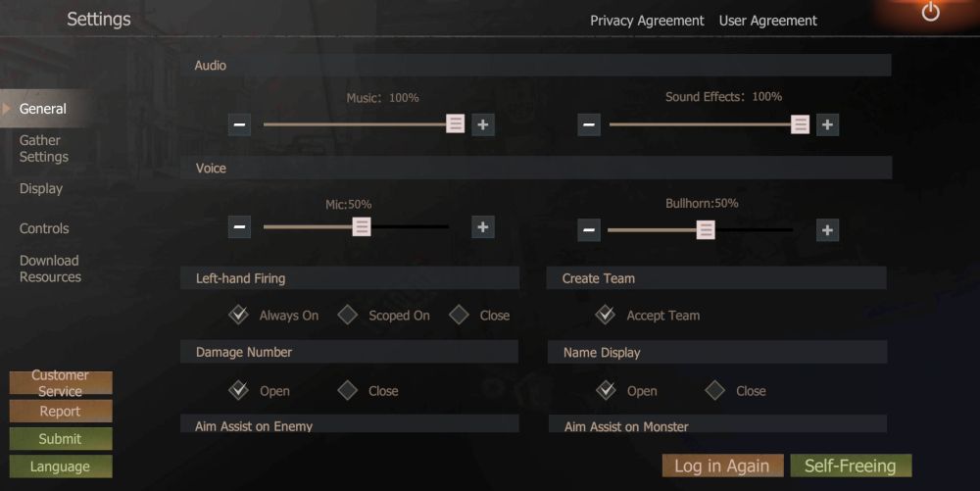Open the Privacy Agreement link
Viewport: 980px width, 491px height.
[x=647, y=21]
